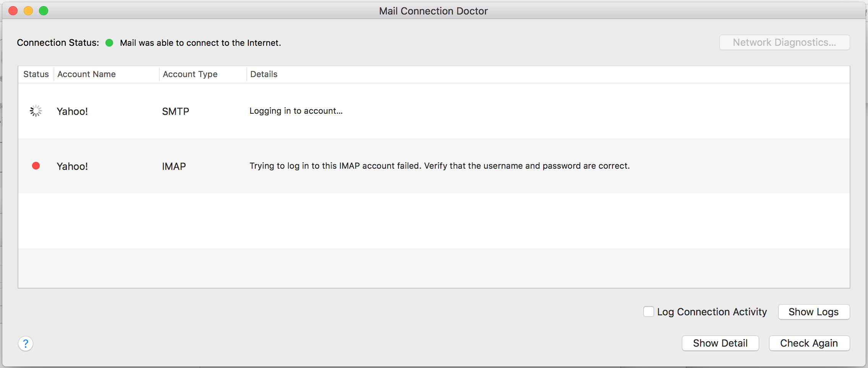Viewport: 868px width, 368px height.
Task: Click the Show Detail button
Action: click(720, 343)
